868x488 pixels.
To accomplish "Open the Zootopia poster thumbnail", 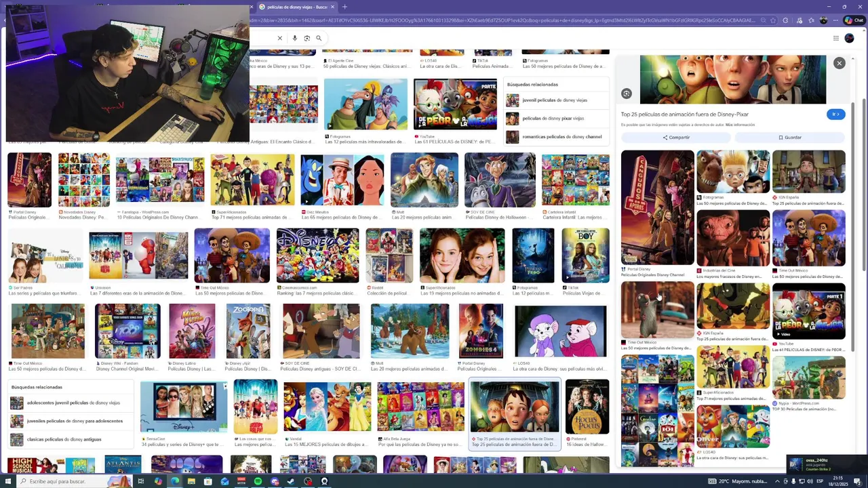I will tap(248, 331).
